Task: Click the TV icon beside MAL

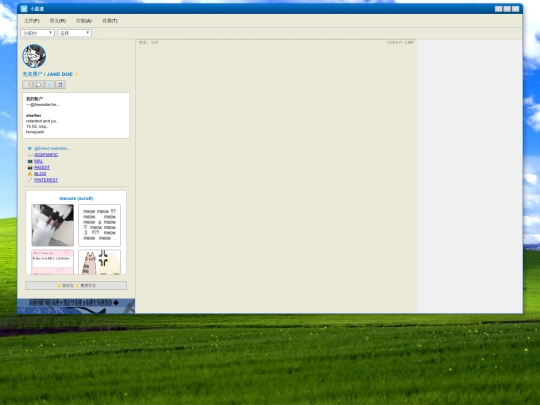Action: [x=30, y=161]
